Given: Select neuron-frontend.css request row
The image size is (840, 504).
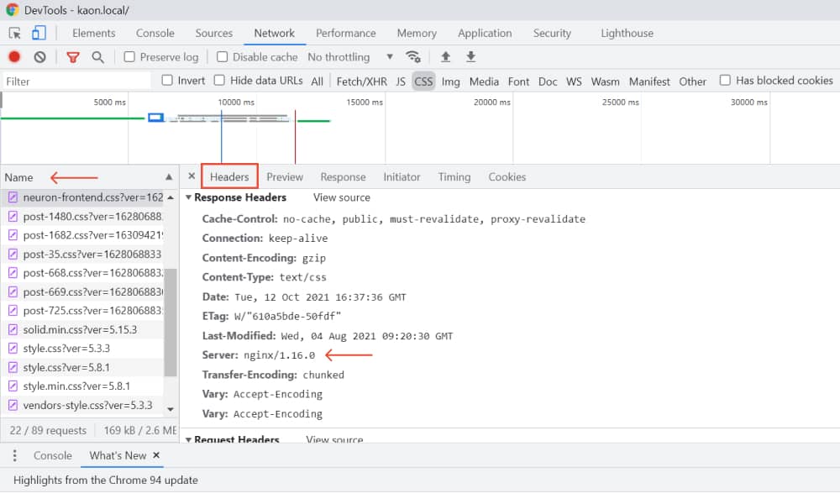Looking at the screenshot, I should [83, 197].
